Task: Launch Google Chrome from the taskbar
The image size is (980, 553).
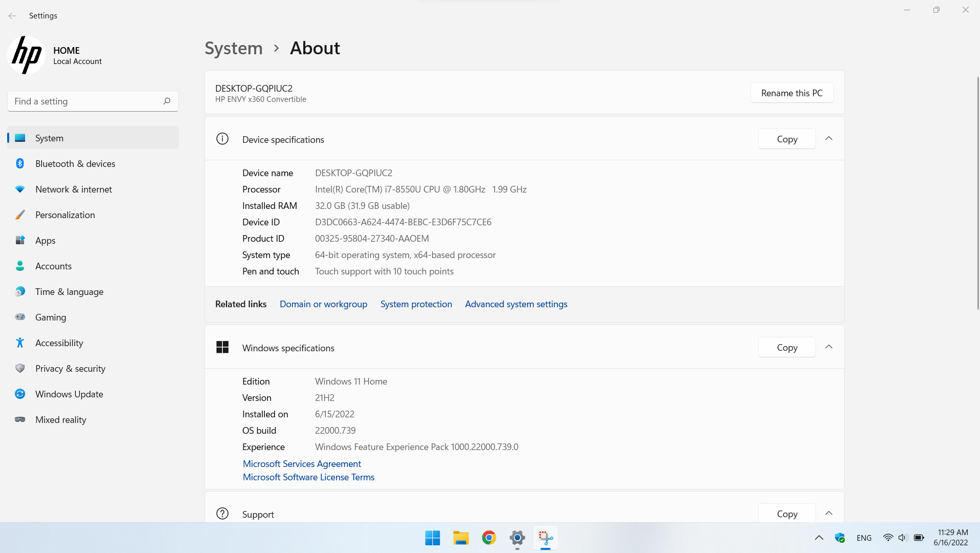Action: point(489,538)
